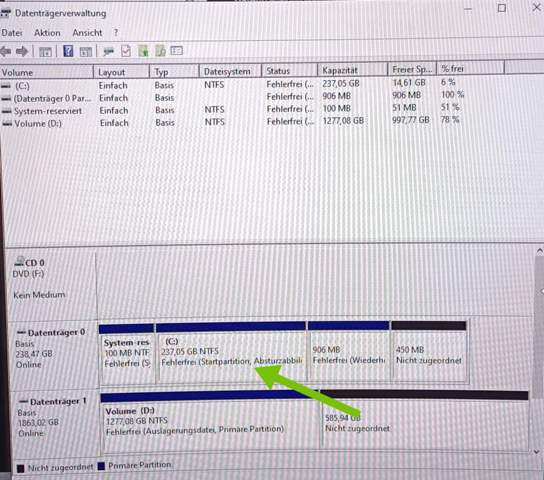The height and width of the screenshot is (480, 544).
Task: Click the refresh/connect drive toolbar icon
Action: click(109, 51)
